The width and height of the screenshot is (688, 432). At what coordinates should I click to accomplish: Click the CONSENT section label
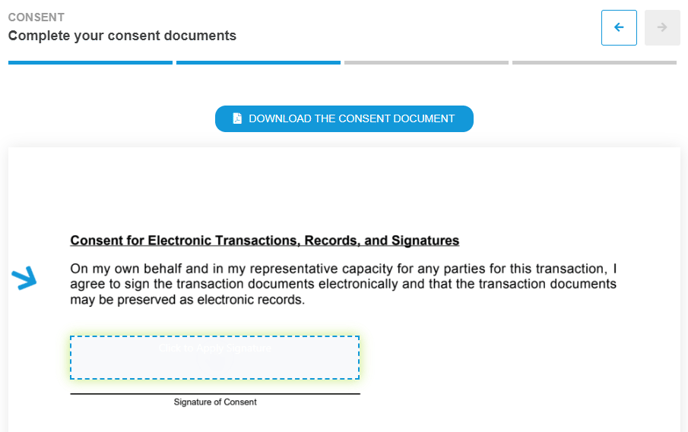[x=36, y=17]
